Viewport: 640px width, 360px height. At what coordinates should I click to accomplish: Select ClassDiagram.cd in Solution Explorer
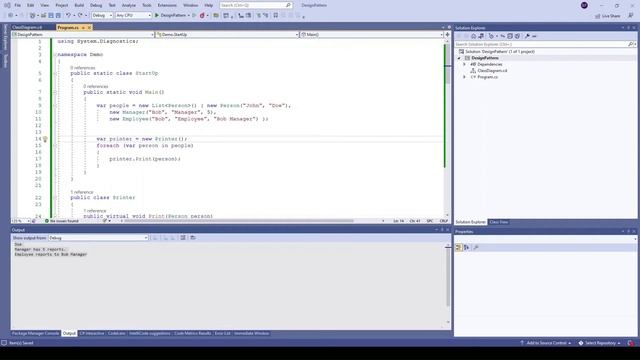pyautogui.click(x=492, y=71)
